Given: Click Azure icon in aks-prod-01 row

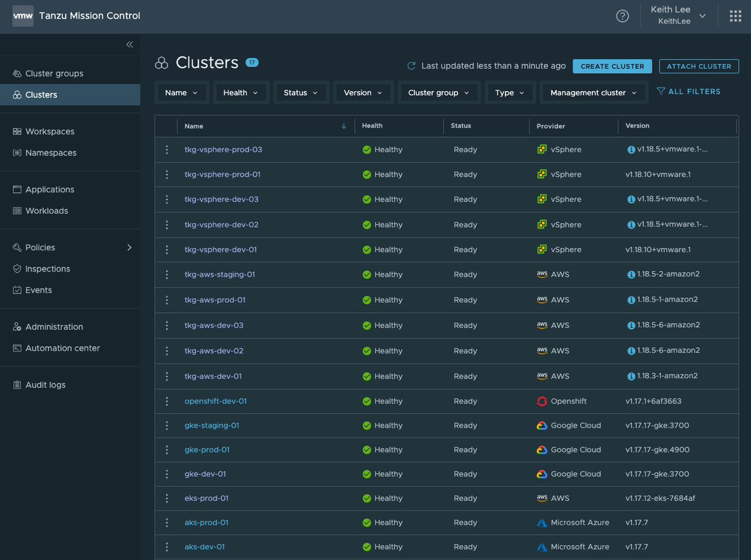Looking at the screenshot, I should pos(542,522).
